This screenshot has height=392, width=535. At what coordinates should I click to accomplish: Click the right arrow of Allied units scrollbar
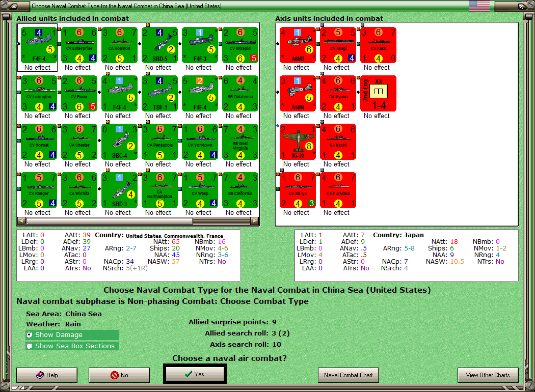coord(255,221)
